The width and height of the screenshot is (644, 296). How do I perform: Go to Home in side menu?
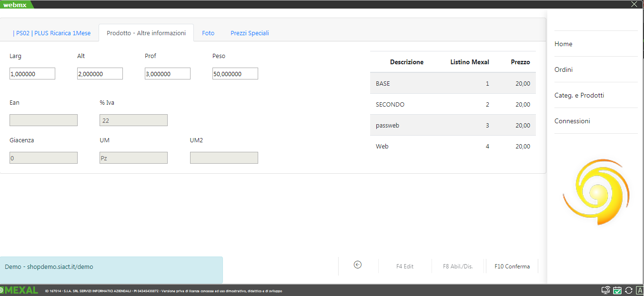point(563,44)
